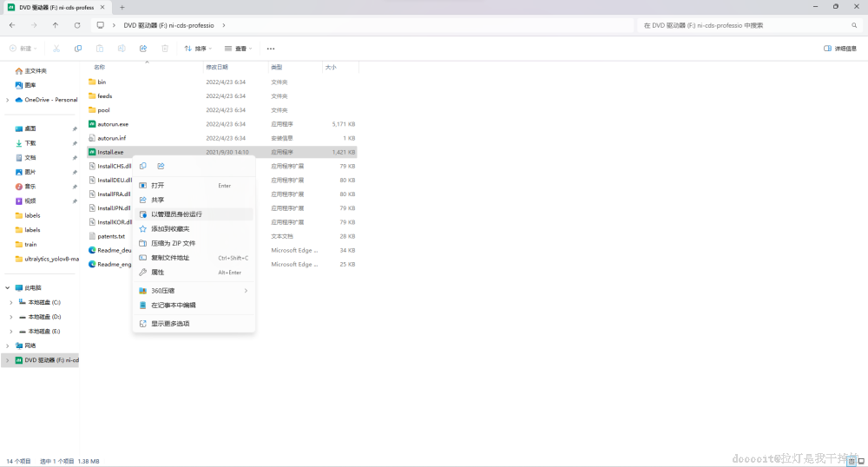Click the copy icon atop context menu
868x467 pixels.
pyautogui.click(x=143, y=166)
